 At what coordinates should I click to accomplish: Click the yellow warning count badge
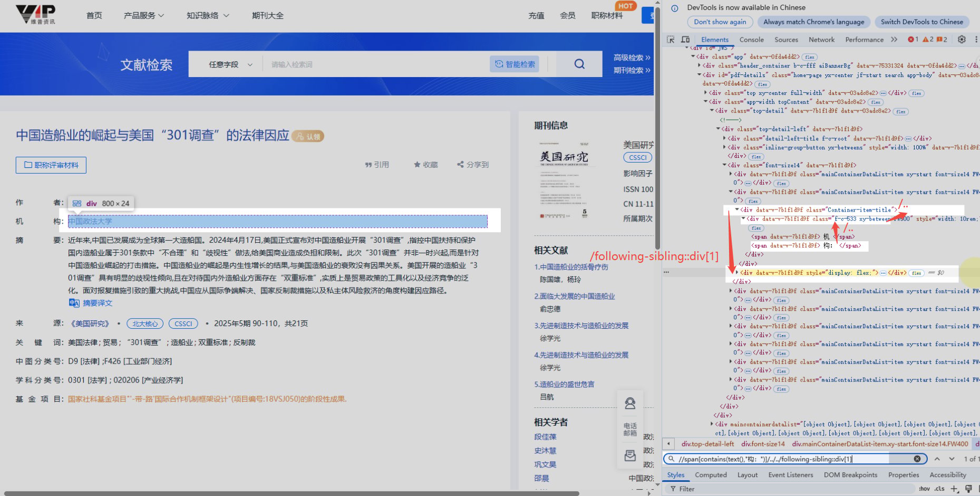(928, 40)
